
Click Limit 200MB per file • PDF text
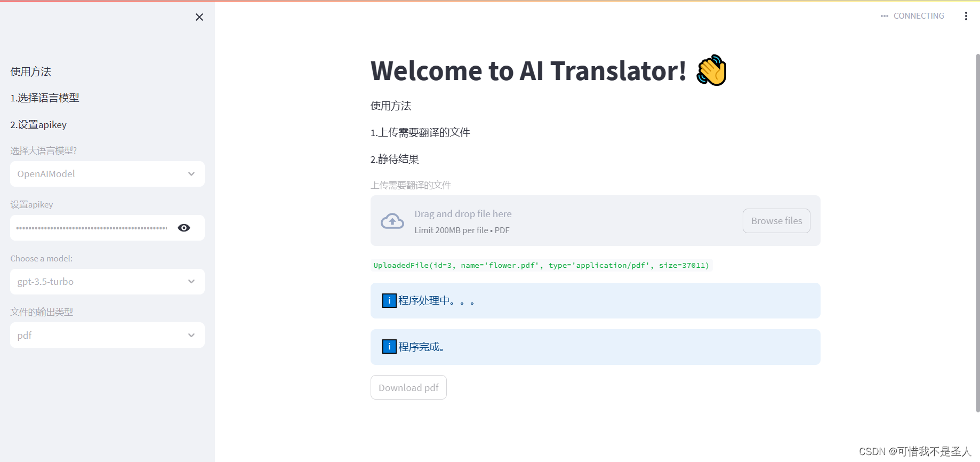[x=462, y=230]
